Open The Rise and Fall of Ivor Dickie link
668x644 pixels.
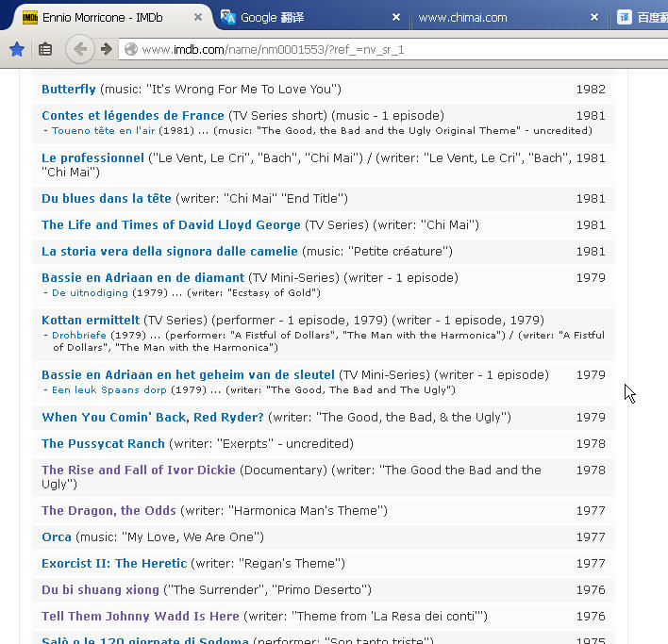coord(139,471)
